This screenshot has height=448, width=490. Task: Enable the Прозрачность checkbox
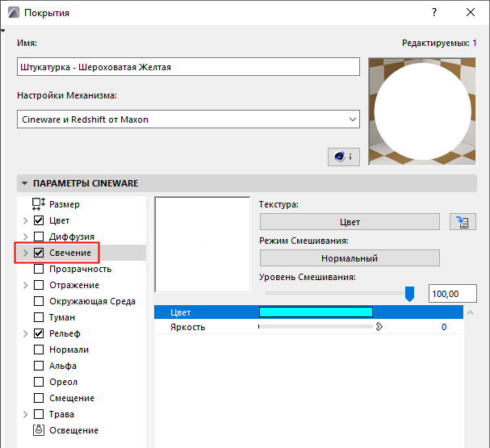(39, 269)
